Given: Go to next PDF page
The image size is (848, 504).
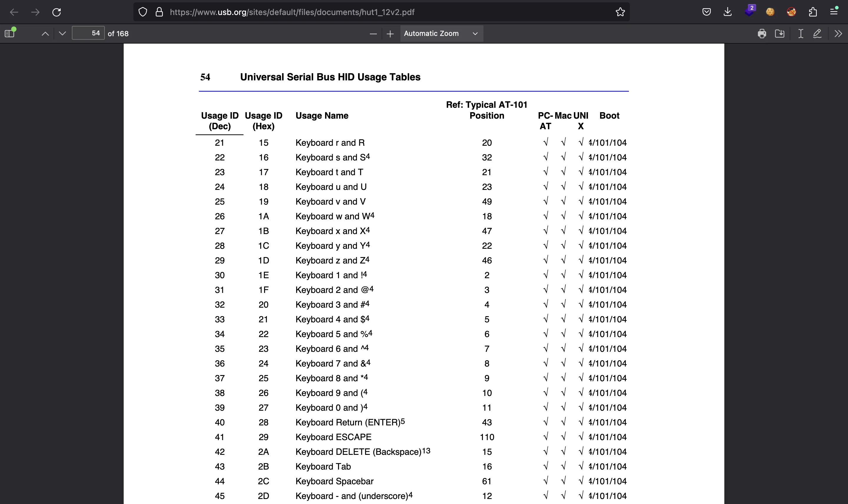Looking at the screenshot, I should (x=62, y=34).
